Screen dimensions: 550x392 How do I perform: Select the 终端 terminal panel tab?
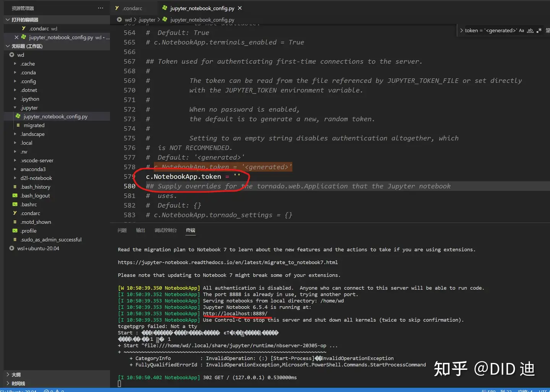pos(191,230)
